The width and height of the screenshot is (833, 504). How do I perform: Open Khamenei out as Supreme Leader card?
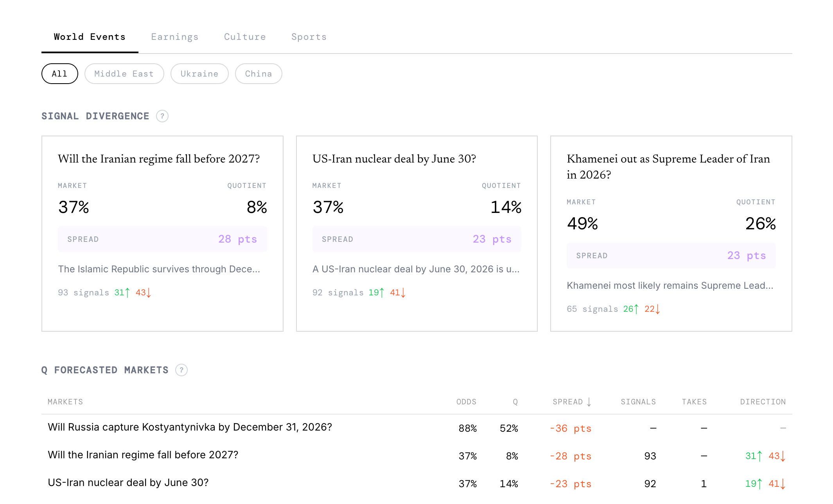pyautogui.click(x=668, y=166)
